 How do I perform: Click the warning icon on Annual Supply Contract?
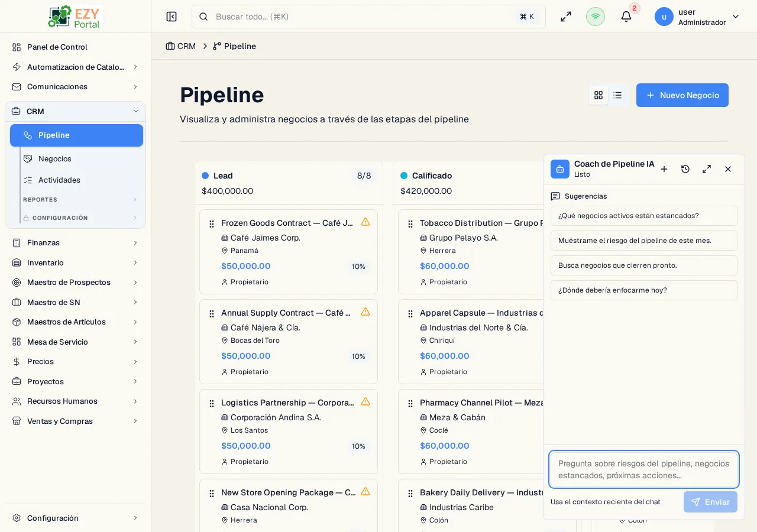pyautogui.click(x=365, y=312)
